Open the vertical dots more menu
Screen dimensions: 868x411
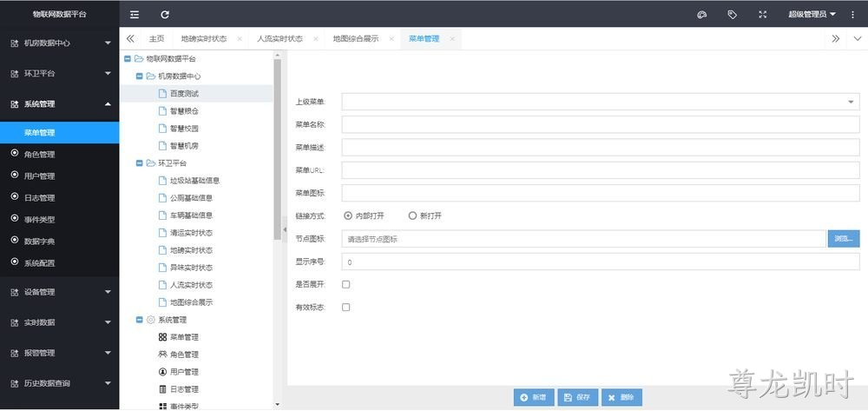click(x=852, y=15)
